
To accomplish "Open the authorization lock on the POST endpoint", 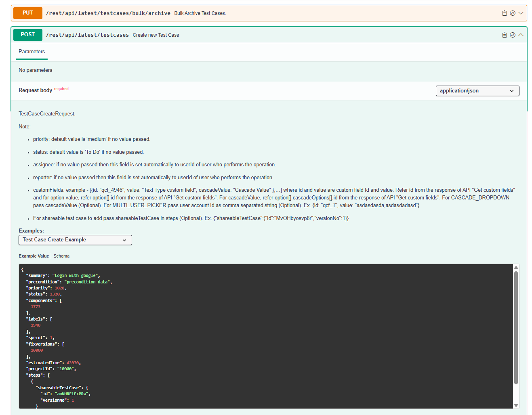I will click(x=512, y=35).
